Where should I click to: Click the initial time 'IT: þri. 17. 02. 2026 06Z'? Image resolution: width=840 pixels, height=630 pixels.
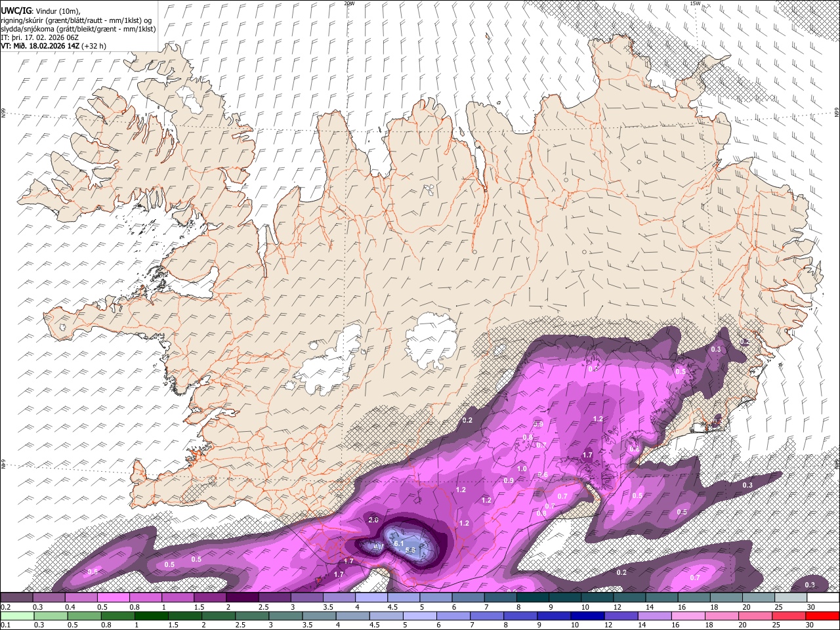pos(39,37)
